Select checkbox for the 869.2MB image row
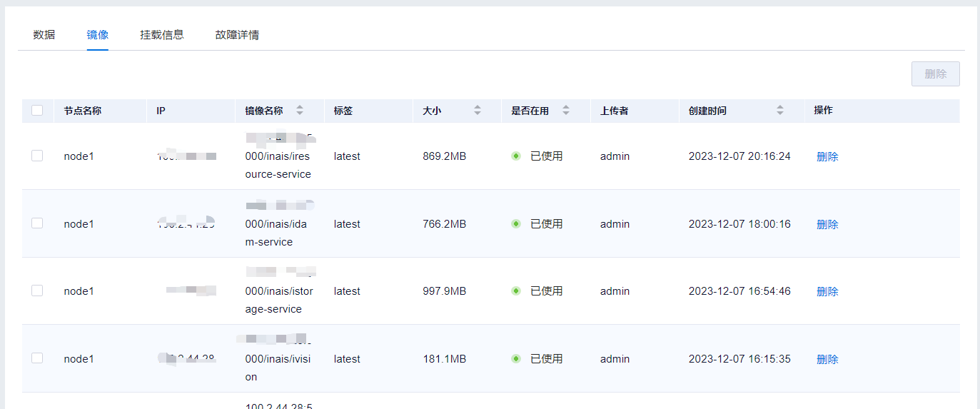This screenshot has width=980, height=409. coord(37,156)
